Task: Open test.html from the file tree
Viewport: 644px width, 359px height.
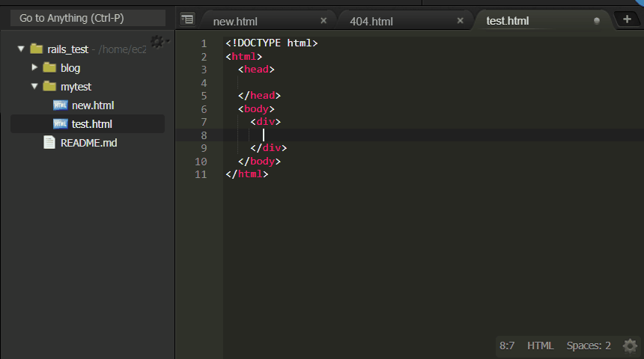Action: pyautogui.click(x=92, y=124)
